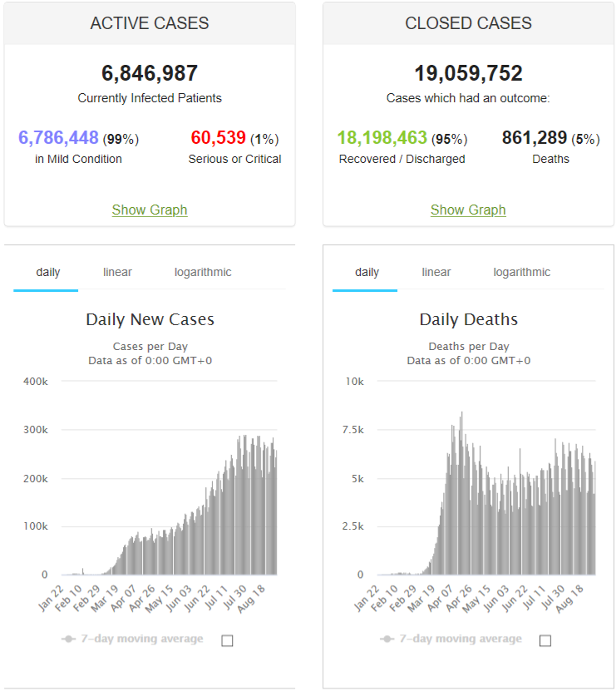Enable 7-day moving average checkbox for Daily Deaths

click(545, 640)
